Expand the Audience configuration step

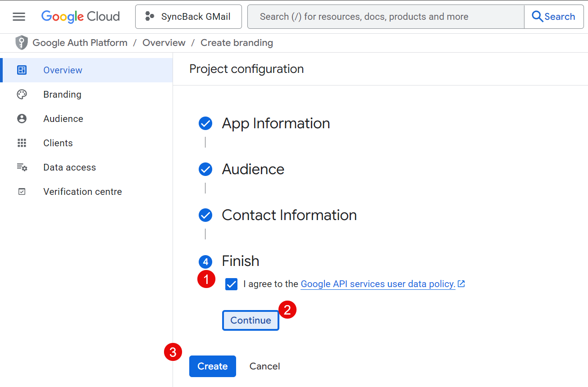pos(253,169)
